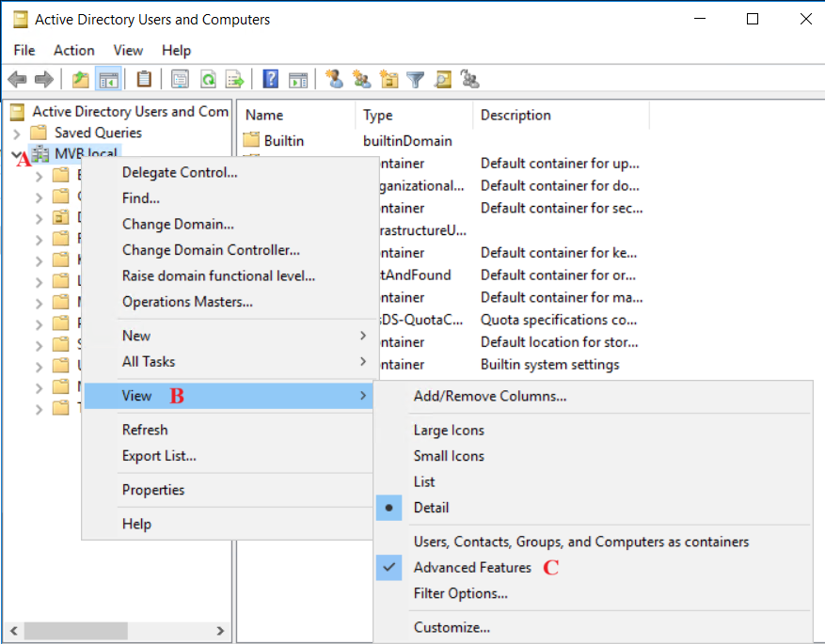Open the Action menu
Screen dimensions: 825x644
(73, 50)
